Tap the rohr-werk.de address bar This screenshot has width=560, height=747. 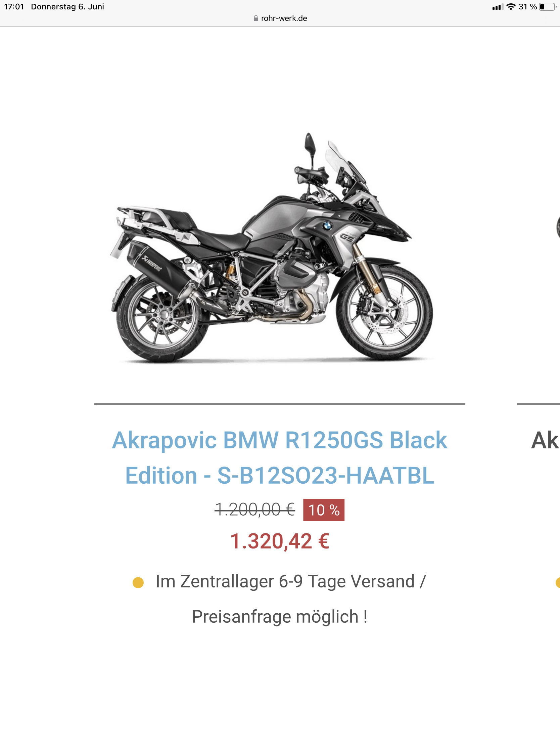280,18
